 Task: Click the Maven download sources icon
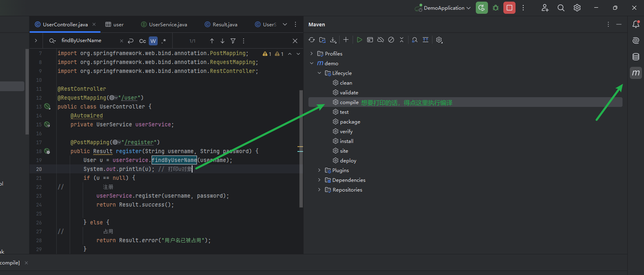[x=333, y=40]
